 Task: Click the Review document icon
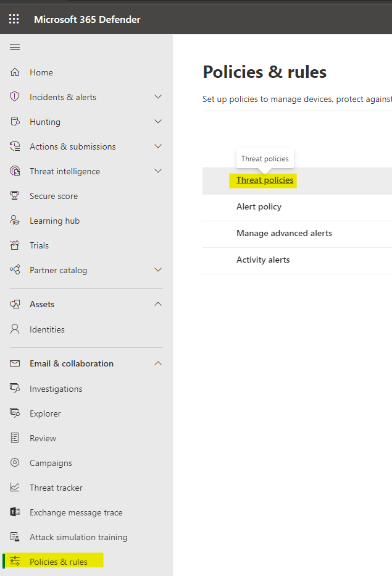[x=15, y=438]
